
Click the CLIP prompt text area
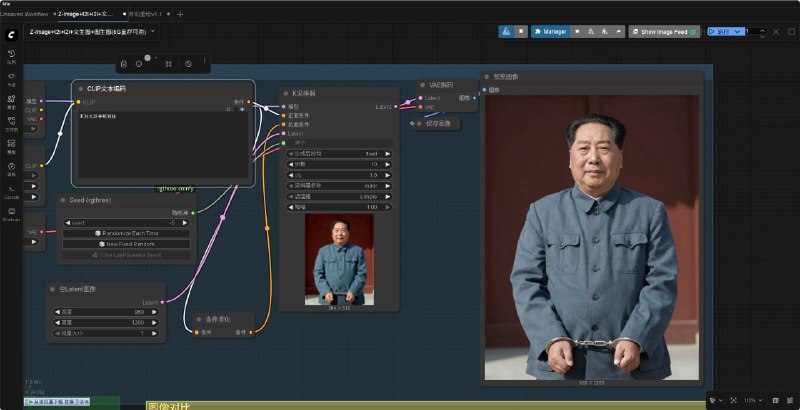163,144
